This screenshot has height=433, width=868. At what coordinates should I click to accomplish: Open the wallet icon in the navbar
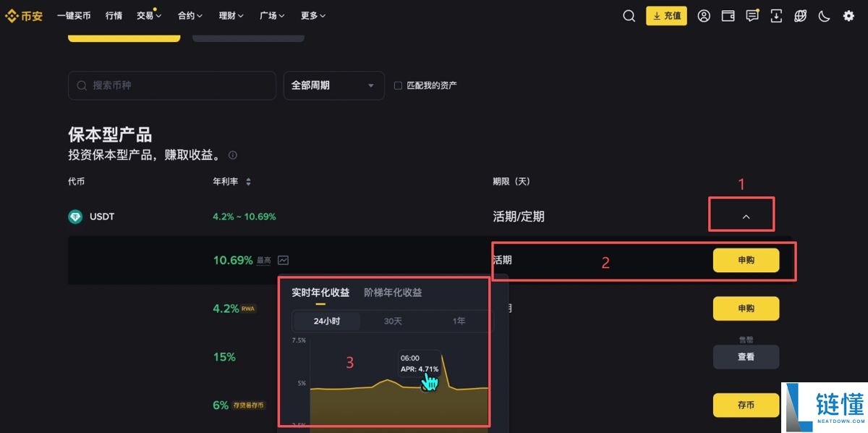(728, 15)
